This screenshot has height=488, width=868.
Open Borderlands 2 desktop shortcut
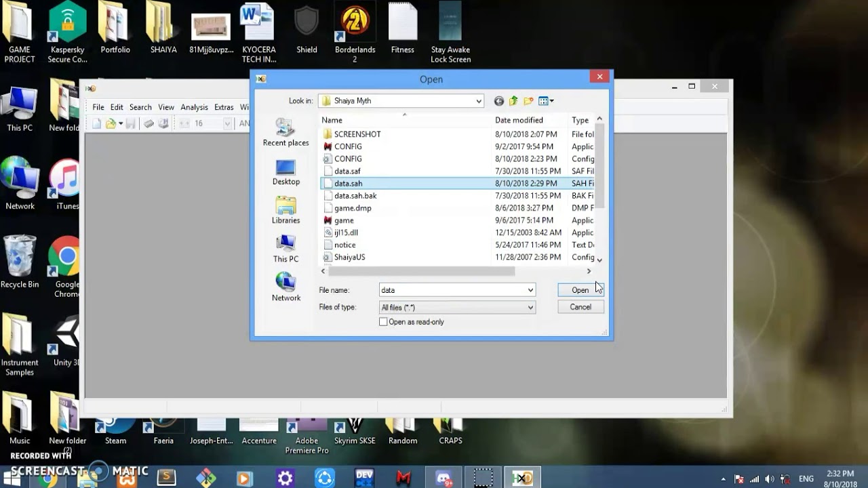[355, 33]
